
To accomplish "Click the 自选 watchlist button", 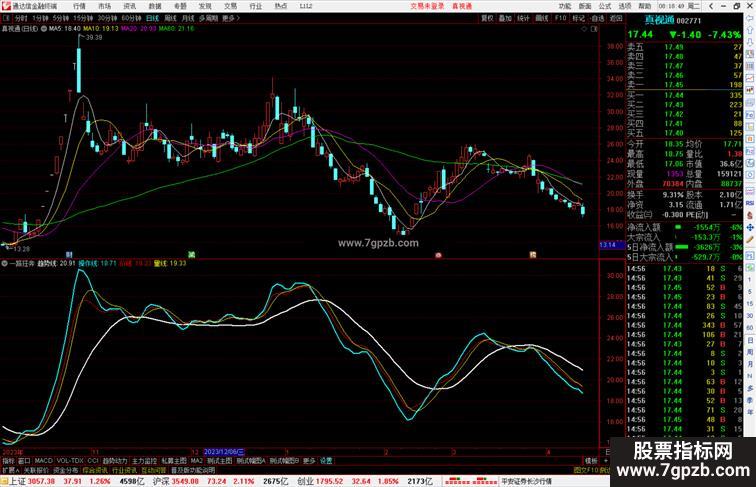I will point(597,18).
